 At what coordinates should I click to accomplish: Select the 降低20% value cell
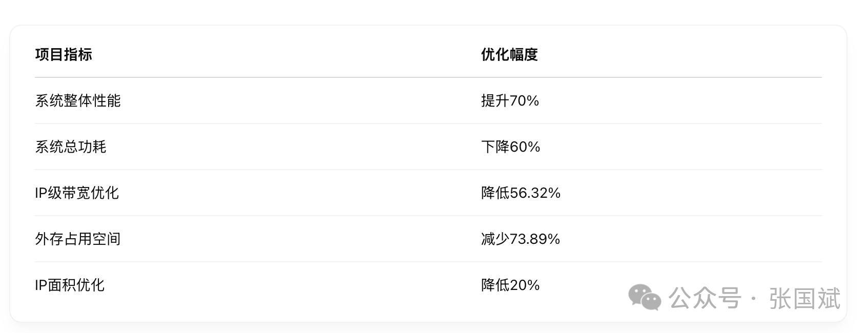point(510,285)
